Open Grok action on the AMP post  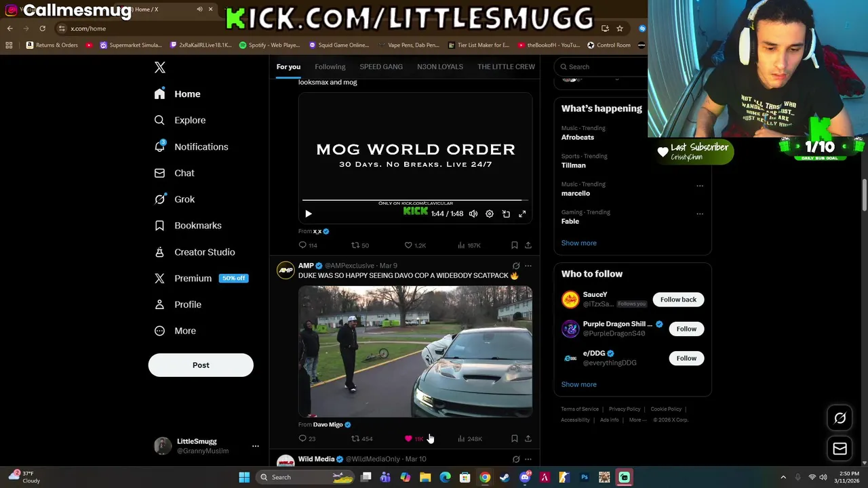tap(516, 266)
